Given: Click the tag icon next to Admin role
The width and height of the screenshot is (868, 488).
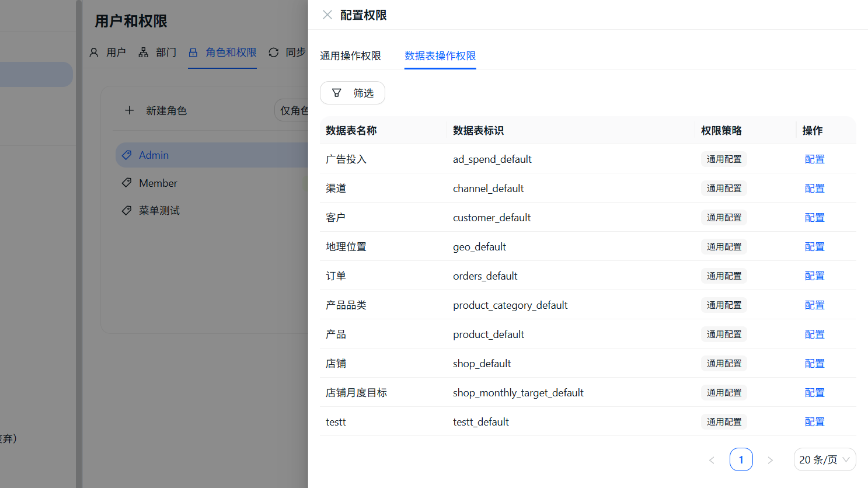Looking at the screenshot, I should coord(127,155).
